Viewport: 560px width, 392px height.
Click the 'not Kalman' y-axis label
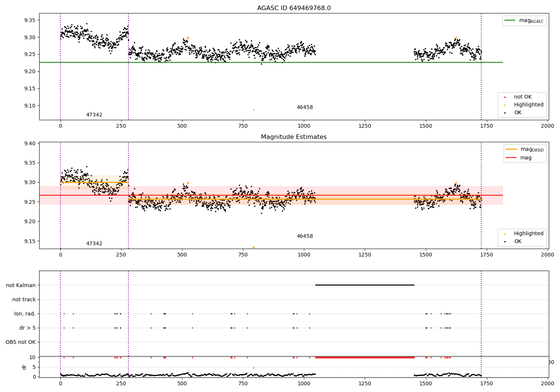pyautogui.click(x=21, y=285)
